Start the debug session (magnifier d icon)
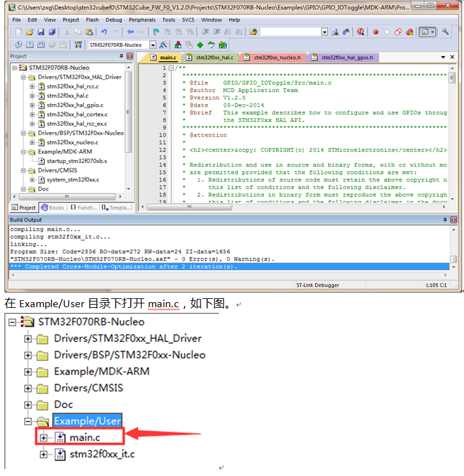Screen dimensions: 464x476 coord(361,32)
